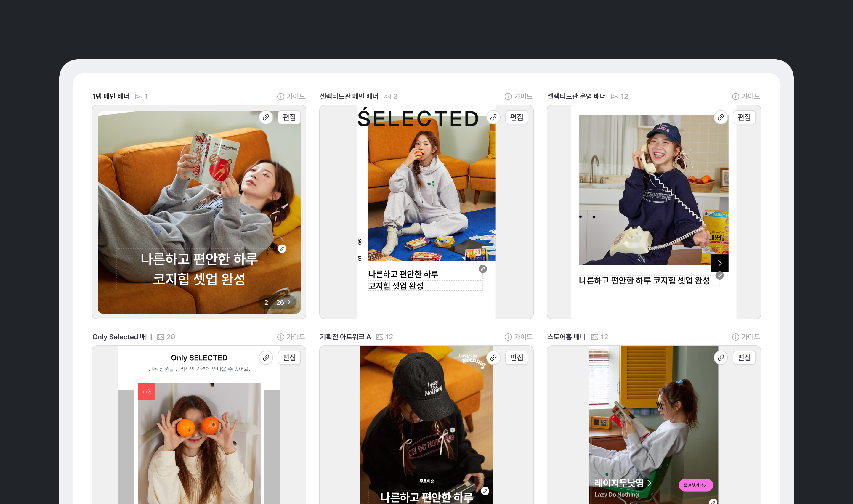853x504 pixels.
Task: Click 편집 button on Only Selected 배너
Action: [289, 358]
